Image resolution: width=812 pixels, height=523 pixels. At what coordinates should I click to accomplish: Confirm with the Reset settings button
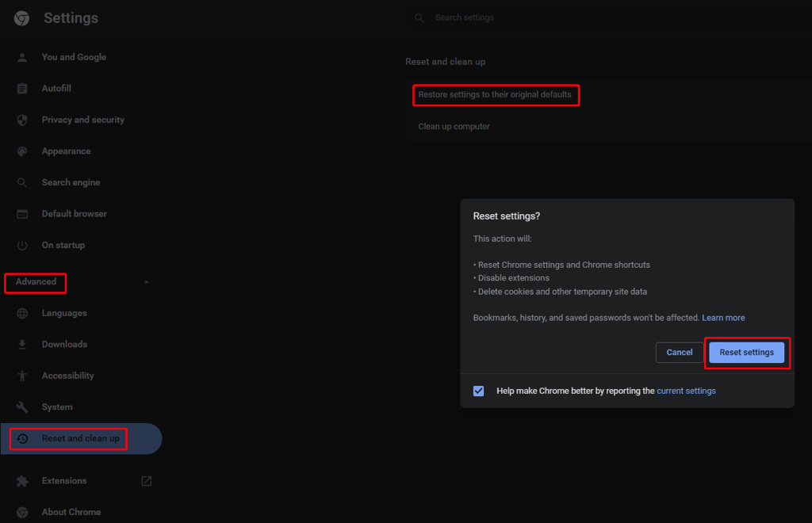coord(746,353)
